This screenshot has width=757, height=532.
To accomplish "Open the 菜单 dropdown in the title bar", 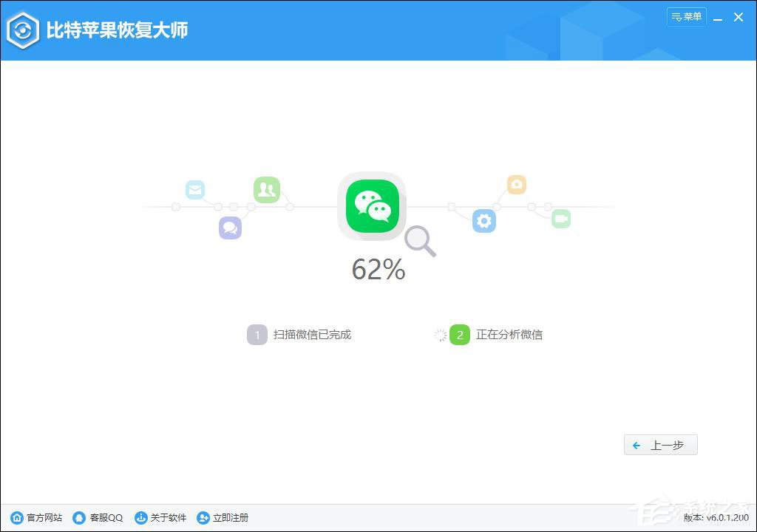I will 686,16.
